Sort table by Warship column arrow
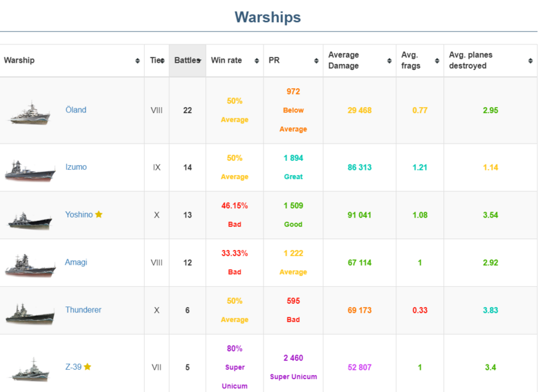Screen dimensions: 539x392 (x=137, y=61)
